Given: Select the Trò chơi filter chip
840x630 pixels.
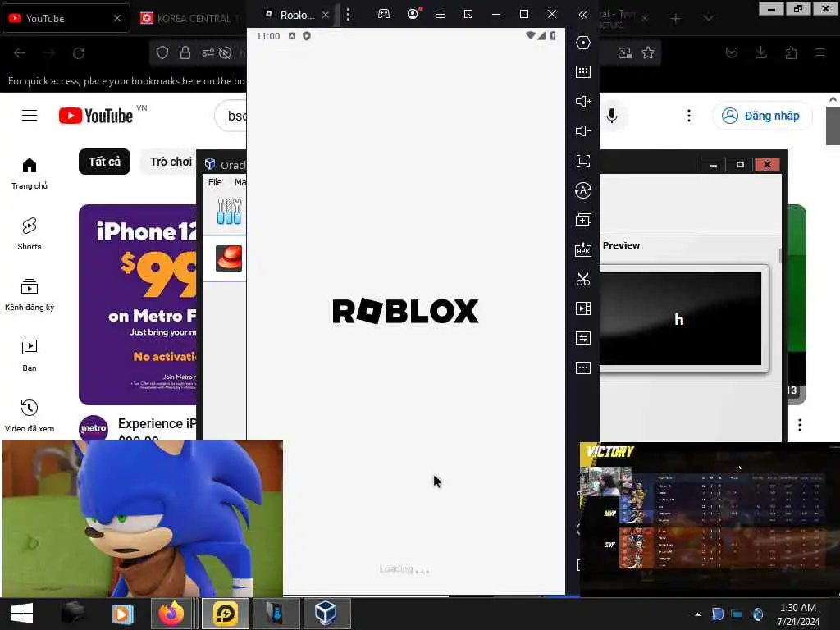Looking at the screenshot, I should pos(168,162).
